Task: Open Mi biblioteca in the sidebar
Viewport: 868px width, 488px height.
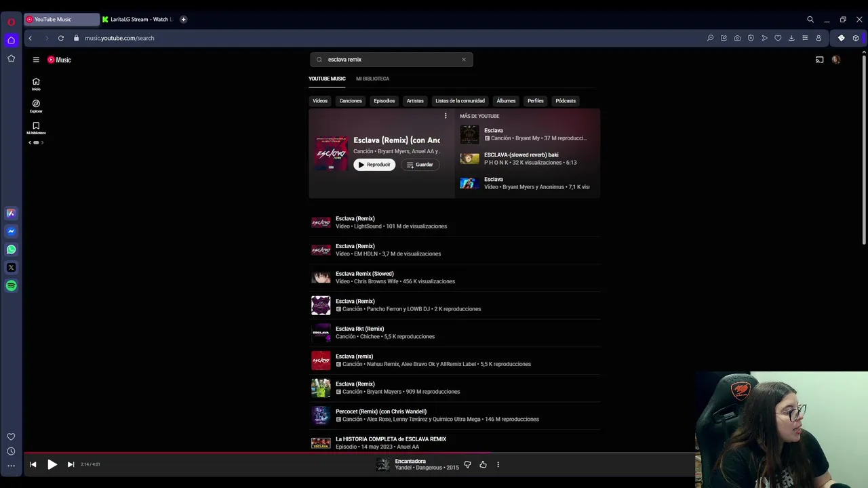Action: point(36,128)
